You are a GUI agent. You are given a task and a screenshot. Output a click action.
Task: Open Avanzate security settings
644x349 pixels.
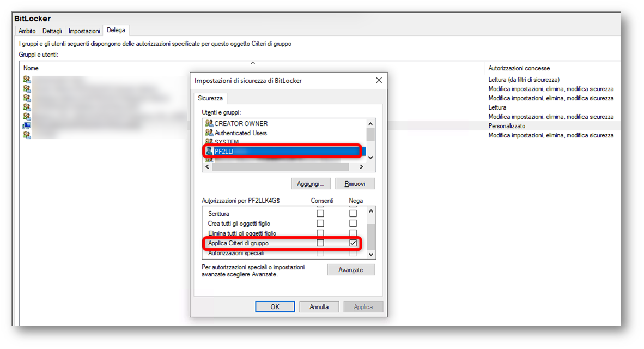(351, 270)
